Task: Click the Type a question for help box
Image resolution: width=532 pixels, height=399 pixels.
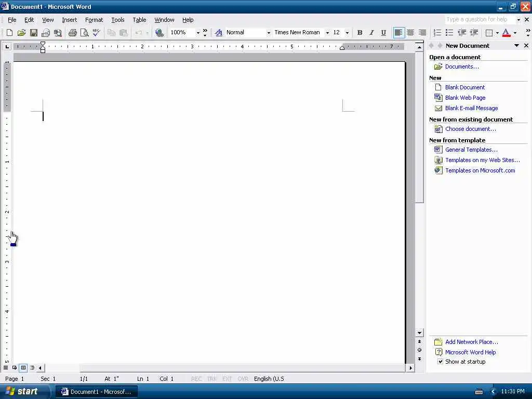Action: point(480,19)
